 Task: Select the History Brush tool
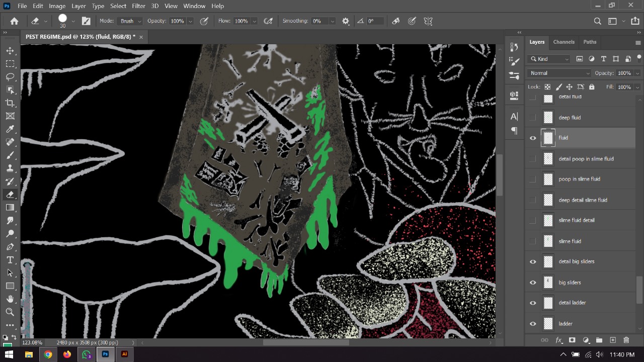coord(10,182)
